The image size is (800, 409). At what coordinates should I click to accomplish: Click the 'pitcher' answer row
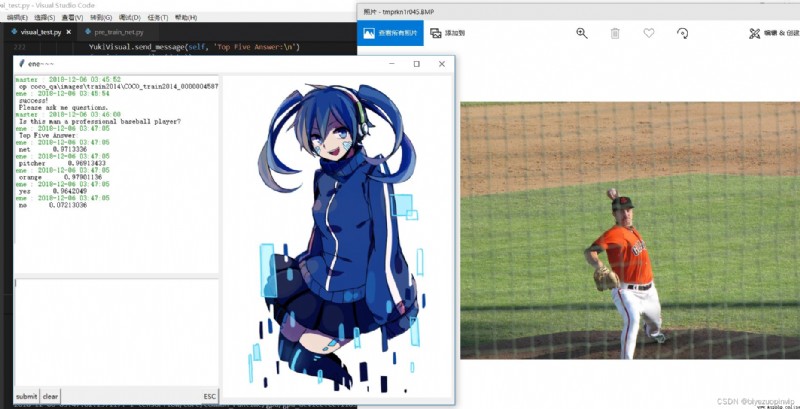click(x=62, y=163)
